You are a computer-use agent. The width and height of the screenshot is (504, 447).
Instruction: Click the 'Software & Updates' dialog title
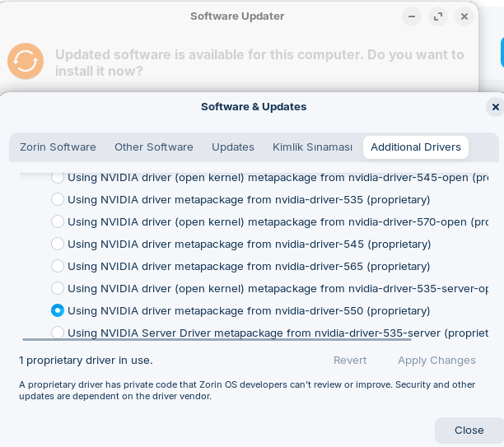coord(254,107)
